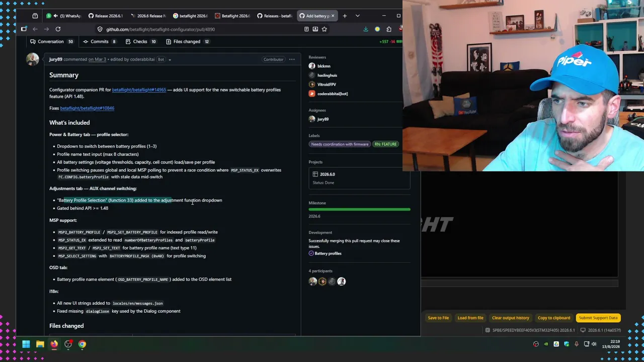Click the save-to-Pocket style icon in address bar
This screenshot has height=362, width=644.
click(x=315, y=29)
